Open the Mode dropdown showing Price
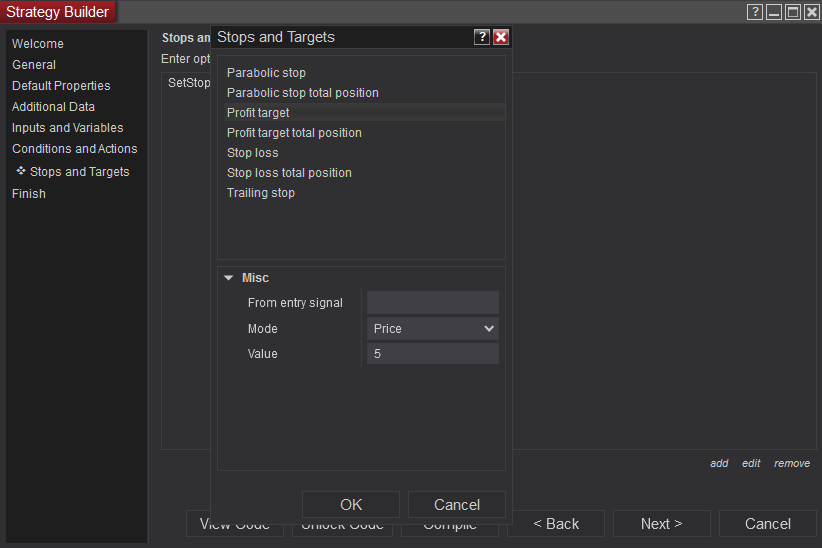 click(x=433, y=328)
